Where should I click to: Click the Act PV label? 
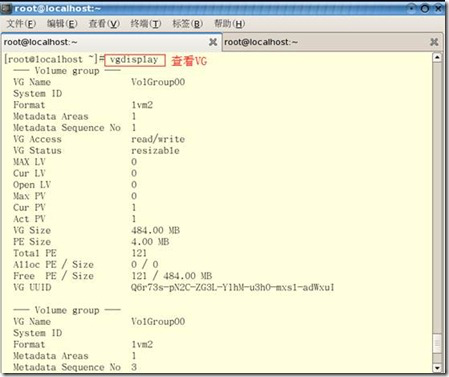click(29, 219)
